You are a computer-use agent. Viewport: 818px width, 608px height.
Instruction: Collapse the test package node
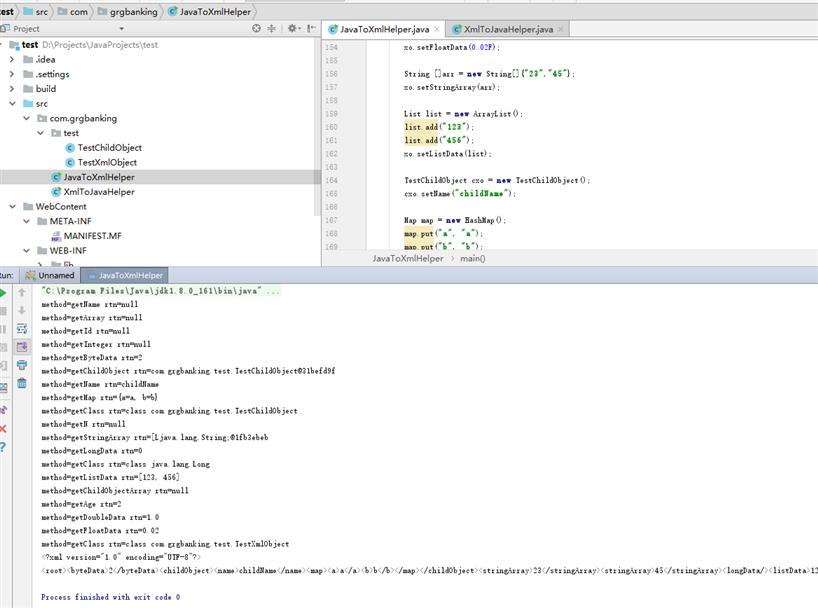point(40,133)
